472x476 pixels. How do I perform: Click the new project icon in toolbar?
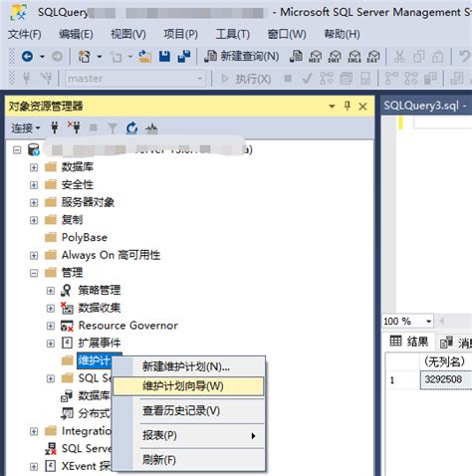[x=84, y=57]
